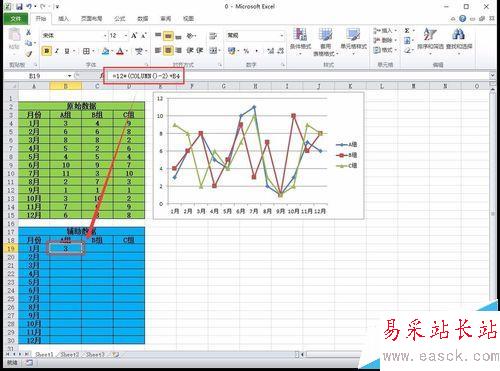Align text right
The image size is (500, 371).
(179, 51)
